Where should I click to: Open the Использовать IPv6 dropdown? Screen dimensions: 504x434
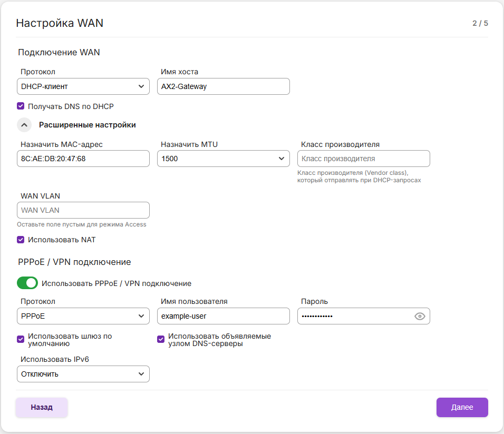point(83,374)
